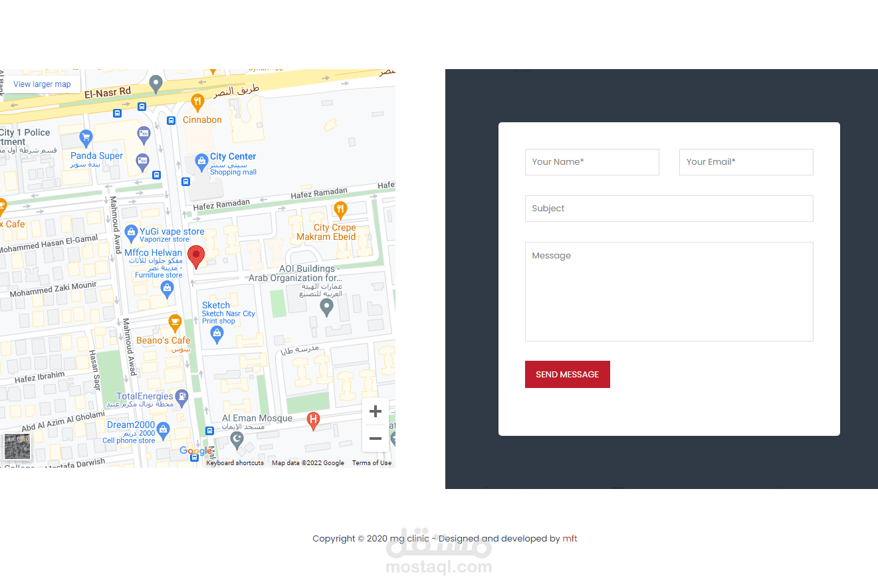The width and height of the screenshot is (878, 588).
Task: Select the TotalEnergies gas station marker
Action: [x=182, y=399]
